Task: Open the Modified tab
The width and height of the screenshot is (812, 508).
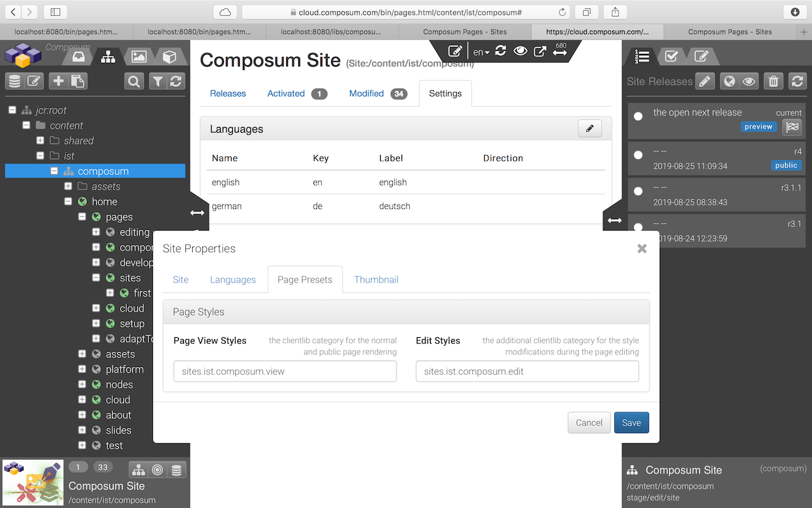Action: point(378,93)
